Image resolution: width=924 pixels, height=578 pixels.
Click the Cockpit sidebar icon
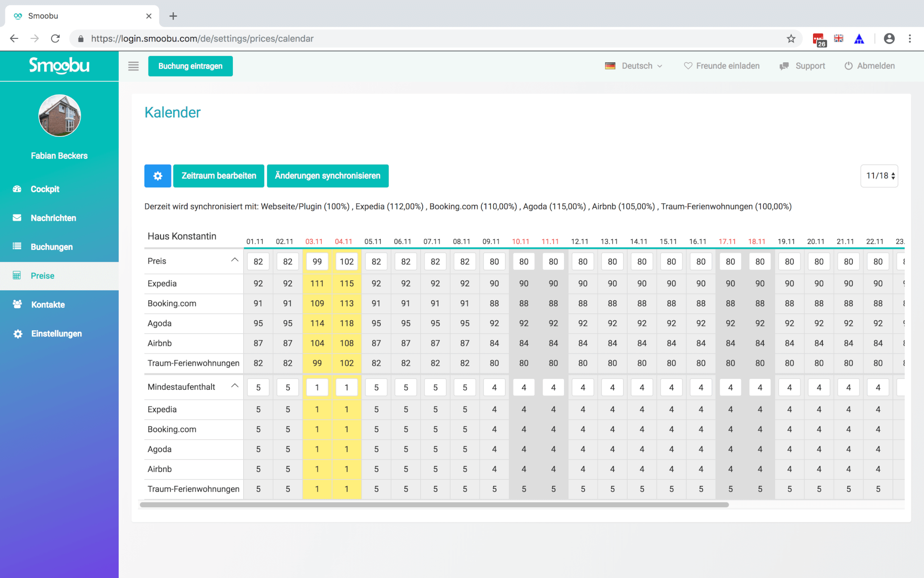[18, 188]
